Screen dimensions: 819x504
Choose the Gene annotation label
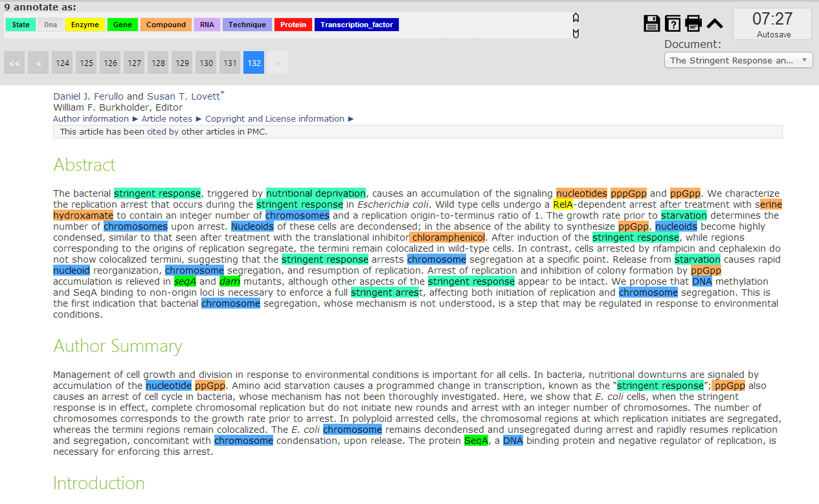[x=122, y=25]
